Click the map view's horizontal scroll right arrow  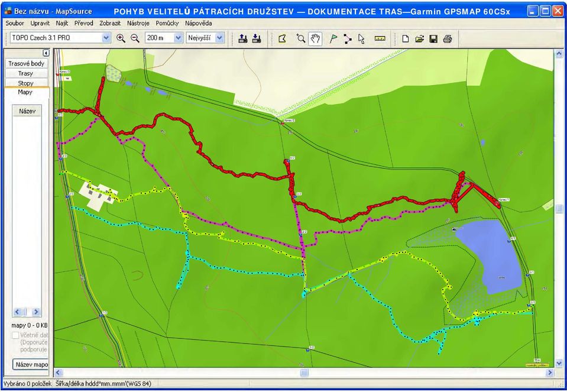click(550, 372)
